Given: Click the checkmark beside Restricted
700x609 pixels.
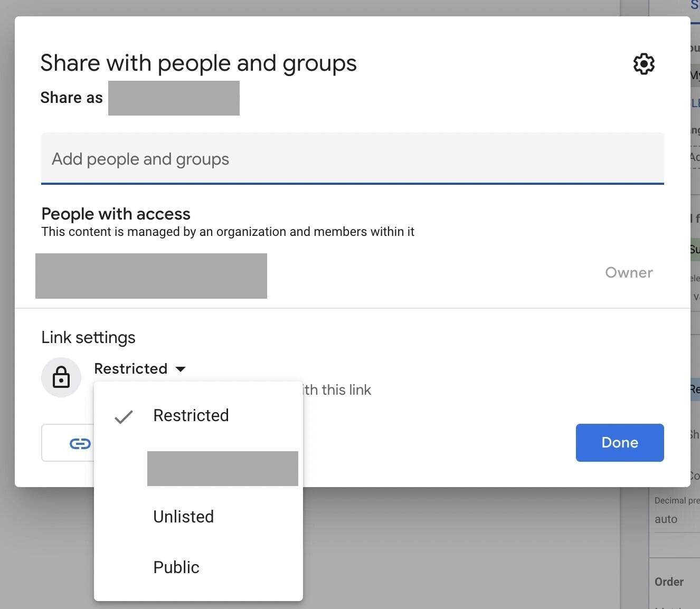Looking at the screenshot, I should click(x=124, y=416).
